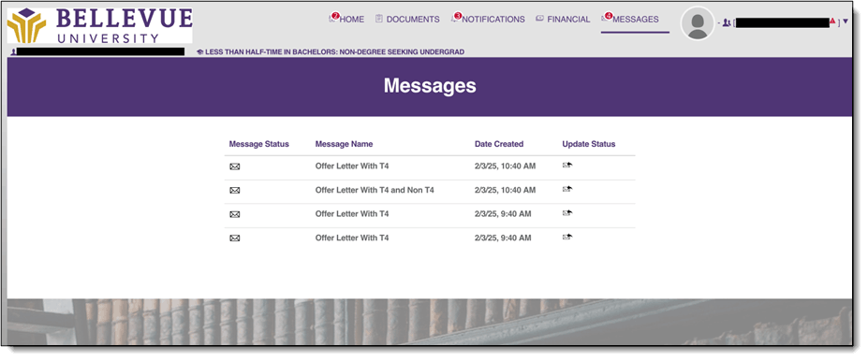The height and width of the screenshot is (361, 868).
Task: Open the Documents section
Action: click(407, 20)
